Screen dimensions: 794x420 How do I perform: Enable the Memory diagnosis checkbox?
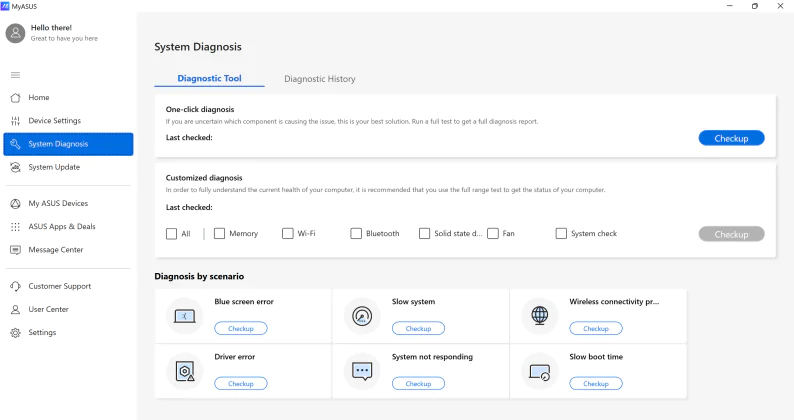click(x=219, y=234)
